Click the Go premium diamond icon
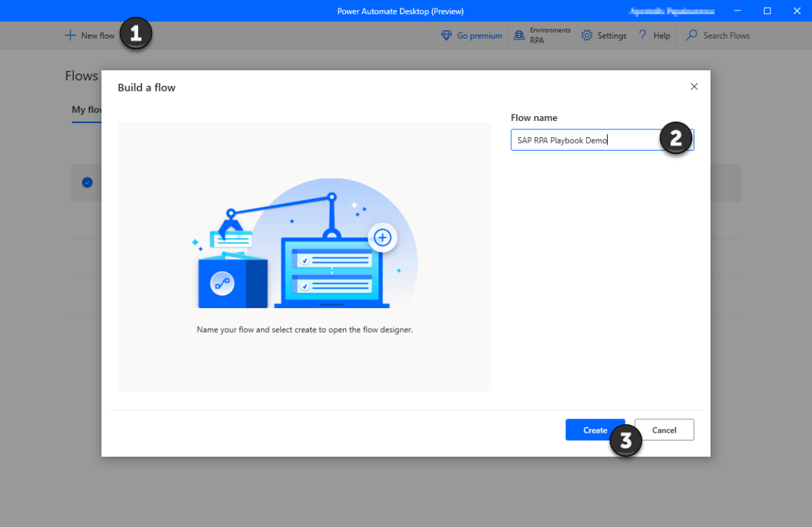The height and width of the screenshot is (527, 812). [445, 35]
